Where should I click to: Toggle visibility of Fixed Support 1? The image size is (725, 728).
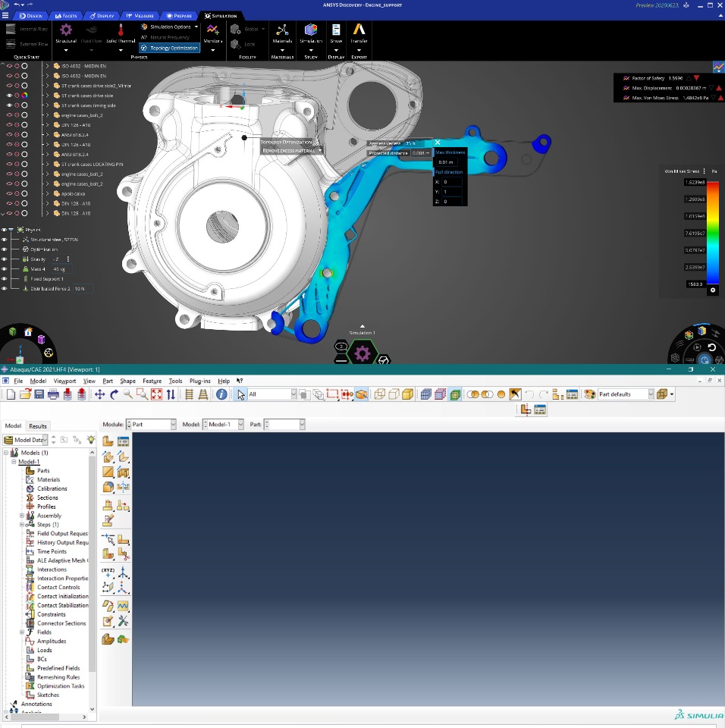coord(5,278)
